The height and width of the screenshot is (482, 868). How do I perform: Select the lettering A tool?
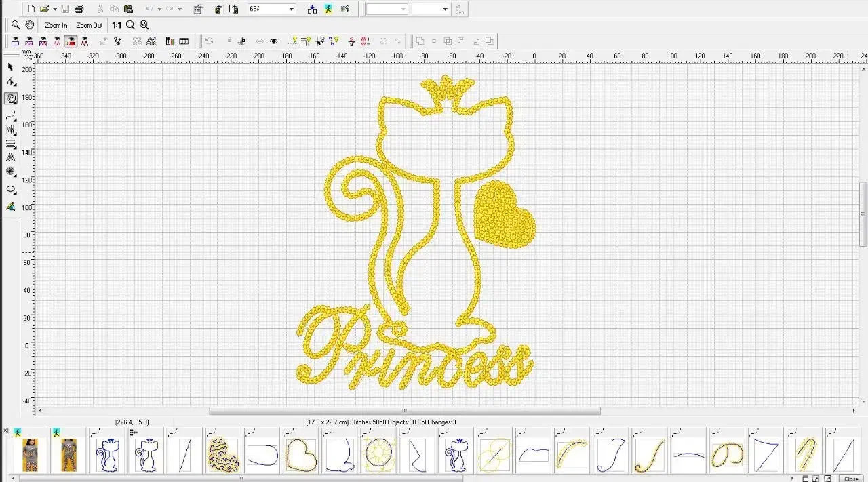coord(10,157)
